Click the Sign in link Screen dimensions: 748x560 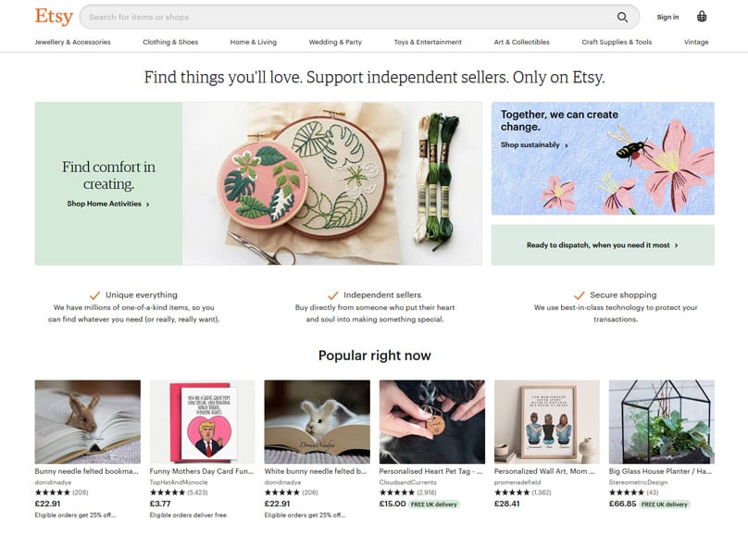coord(668,17)
